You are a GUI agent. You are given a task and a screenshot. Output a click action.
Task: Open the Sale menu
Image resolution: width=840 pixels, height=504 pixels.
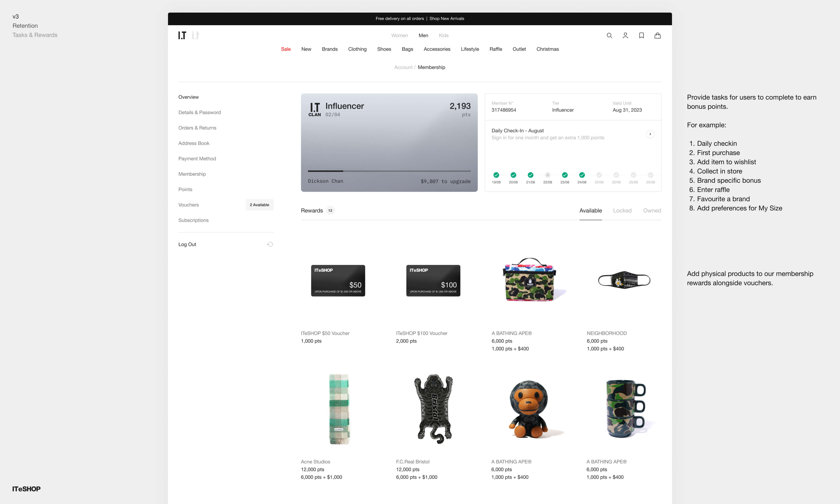tap(286, 49)
